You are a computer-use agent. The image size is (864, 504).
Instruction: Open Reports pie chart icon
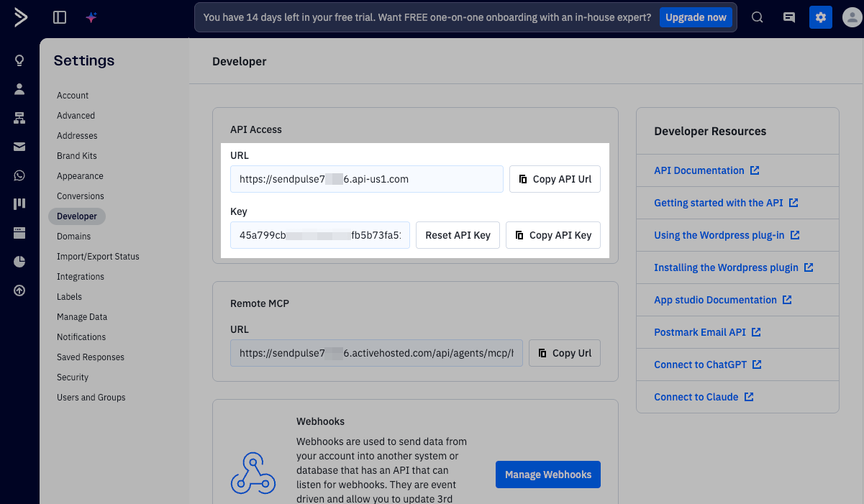tap(19, 262)
